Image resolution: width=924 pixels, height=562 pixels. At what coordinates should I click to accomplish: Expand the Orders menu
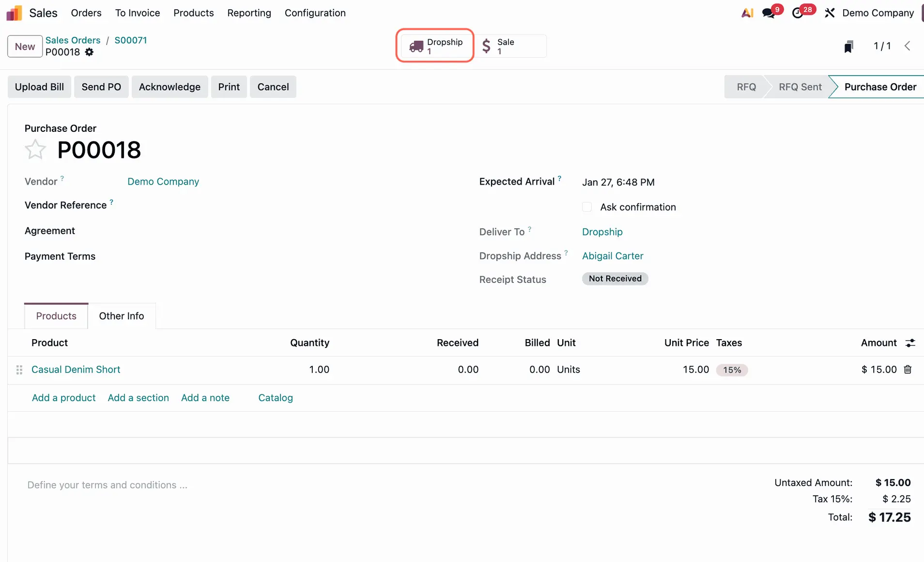pyautogui.click(x=86, y=13)
